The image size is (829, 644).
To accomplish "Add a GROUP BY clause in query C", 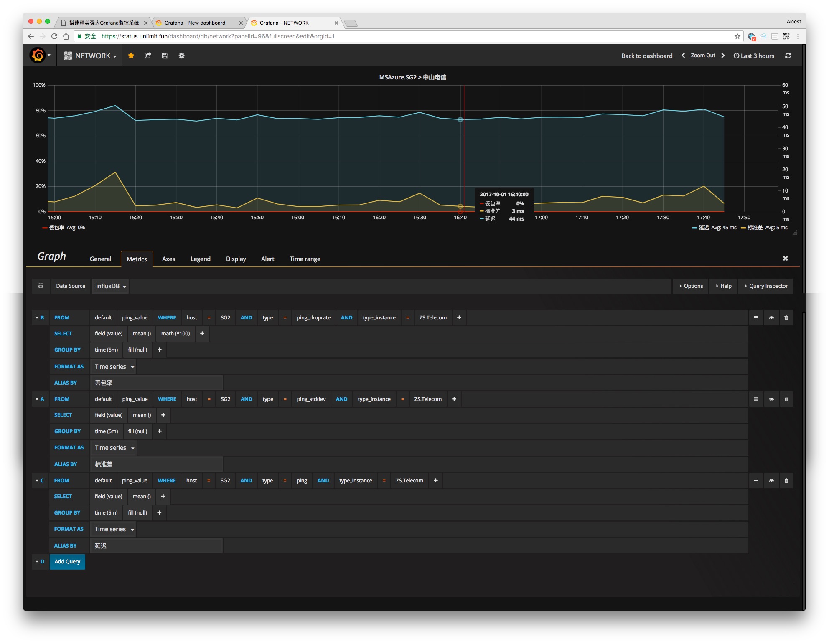I will [159, 513].
